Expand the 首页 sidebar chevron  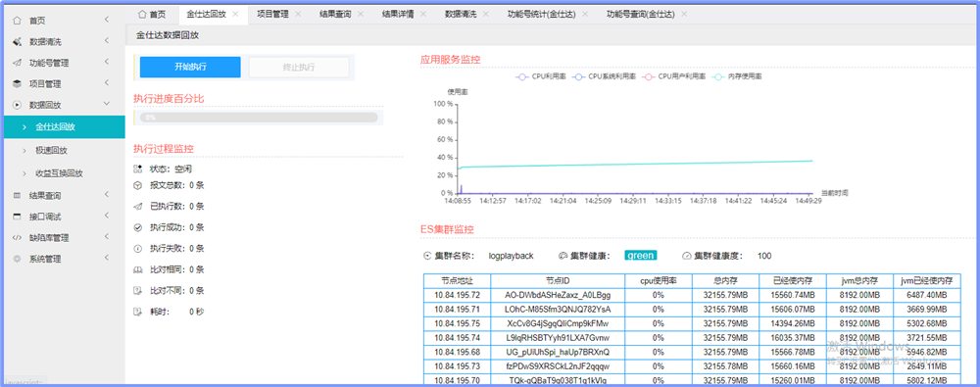pyautogui.click(x=107, y=20)
